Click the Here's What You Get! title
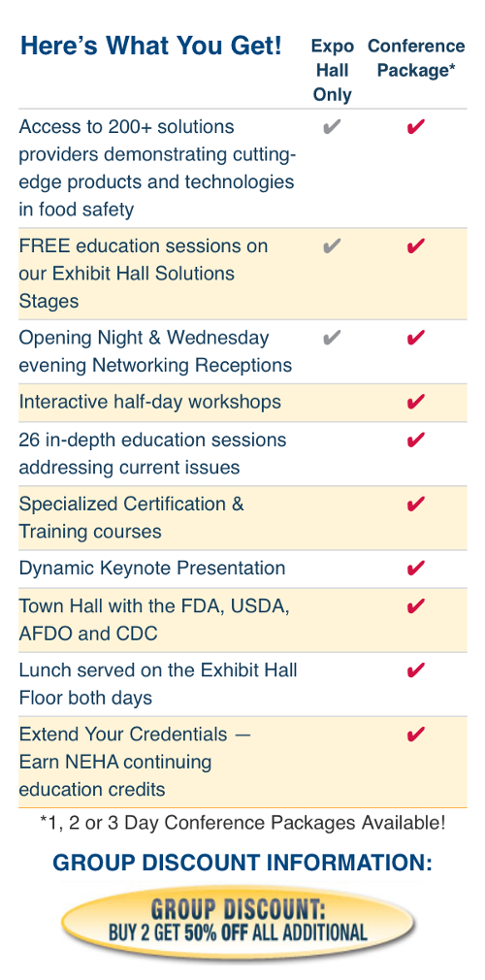 [151, 46]
